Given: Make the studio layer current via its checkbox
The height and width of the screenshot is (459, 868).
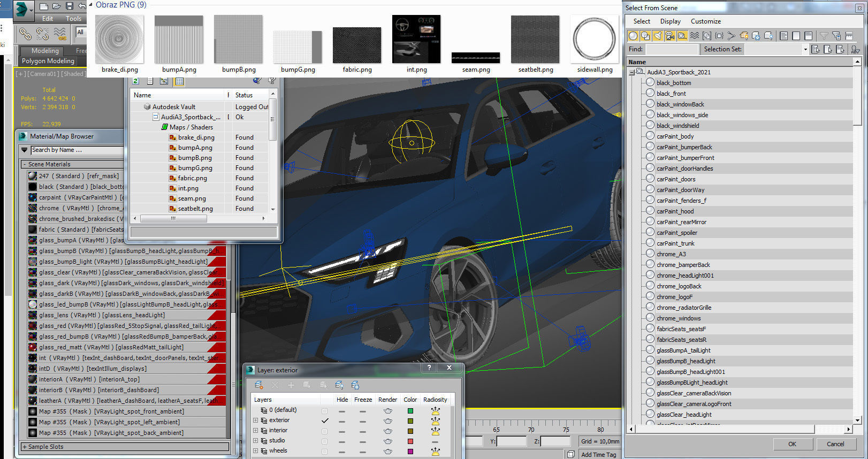Looking at the screenshot, I should (x=324, y=441).
